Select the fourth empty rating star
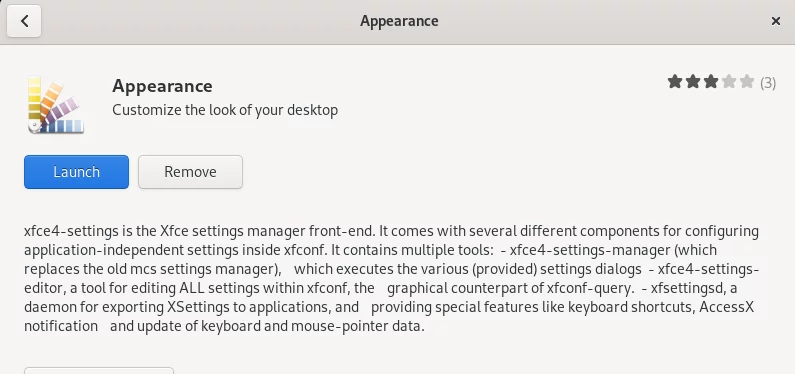This screenshot has height=374, width=795. click(729, 82)
